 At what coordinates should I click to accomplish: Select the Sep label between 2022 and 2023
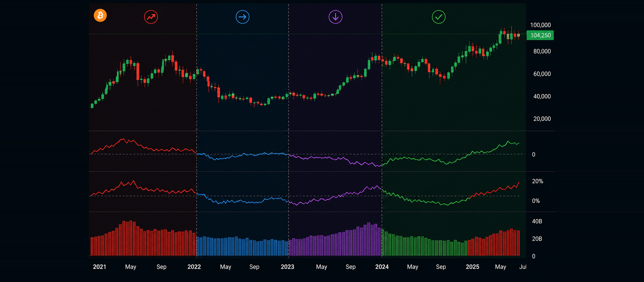[x=254, y=267]
